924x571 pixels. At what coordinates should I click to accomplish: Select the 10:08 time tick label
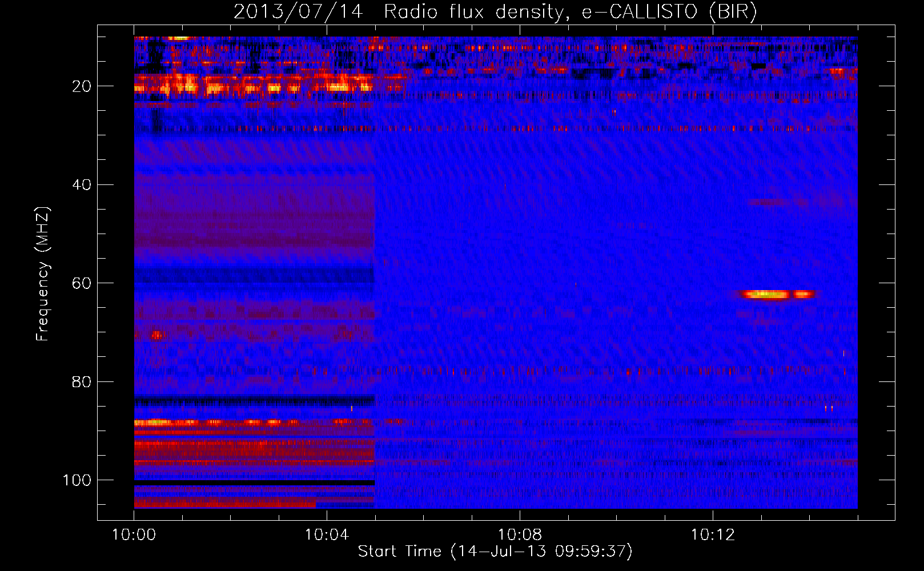[x=520, y=534]
